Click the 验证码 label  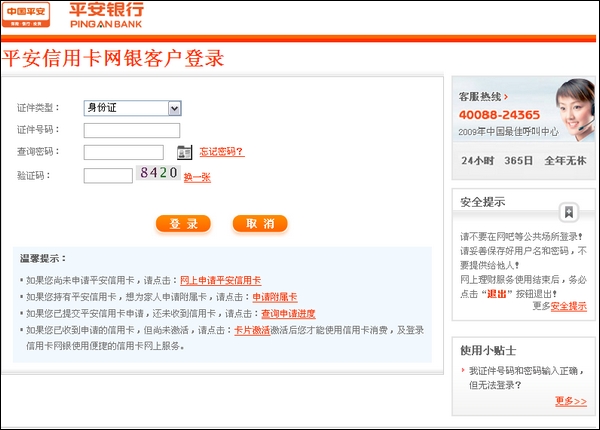point(33,176)
